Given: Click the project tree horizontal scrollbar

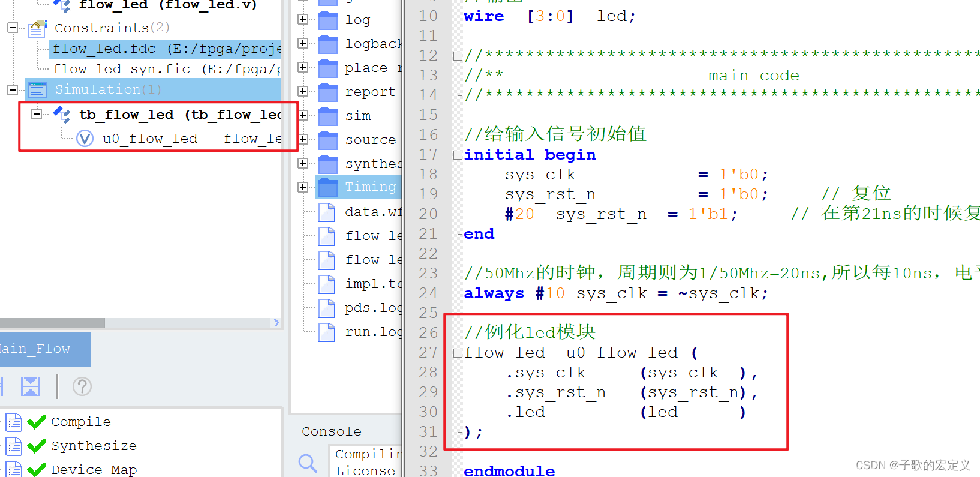Looking at the screenshot, I should 53,323.
